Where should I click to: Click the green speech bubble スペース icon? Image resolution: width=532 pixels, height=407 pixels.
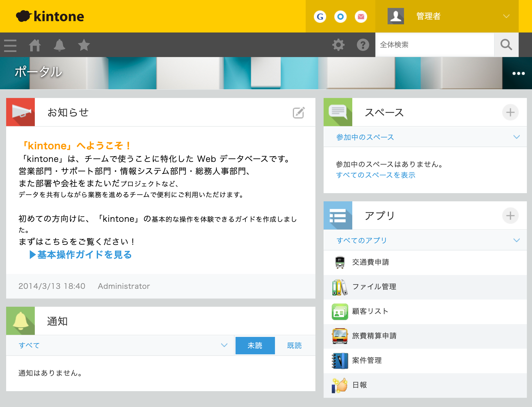click(338, 112)
